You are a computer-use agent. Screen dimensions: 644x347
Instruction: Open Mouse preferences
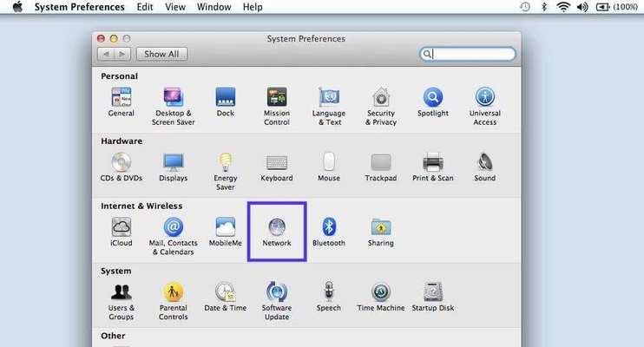point(329,167)
